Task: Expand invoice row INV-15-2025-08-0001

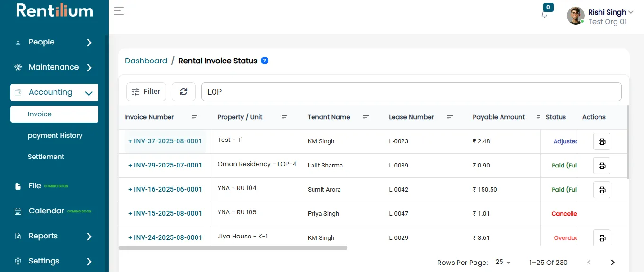Action: click(165, 213)
